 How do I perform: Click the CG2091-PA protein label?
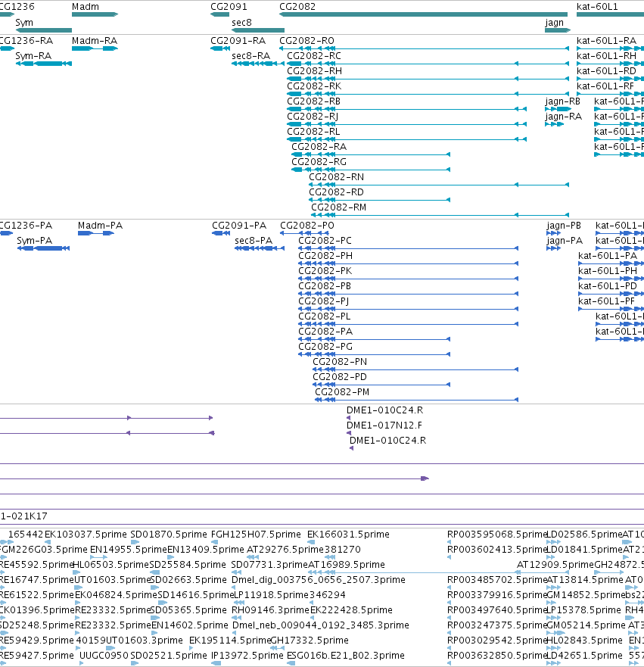coord(239,226)
